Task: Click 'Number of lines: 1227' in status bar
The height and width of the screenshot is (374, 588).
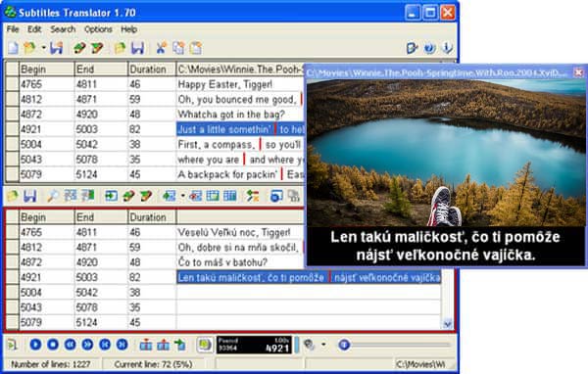Action: 51,364
